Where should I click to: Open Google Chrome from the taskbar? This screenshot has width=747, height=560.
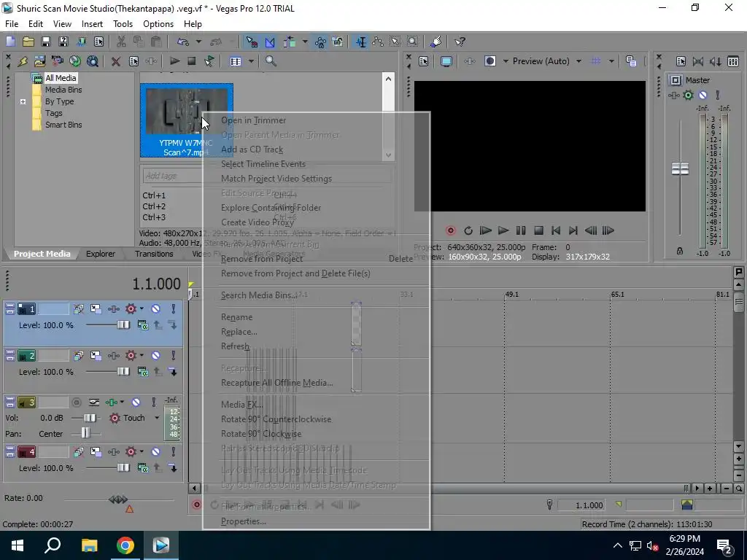point(125,545)
